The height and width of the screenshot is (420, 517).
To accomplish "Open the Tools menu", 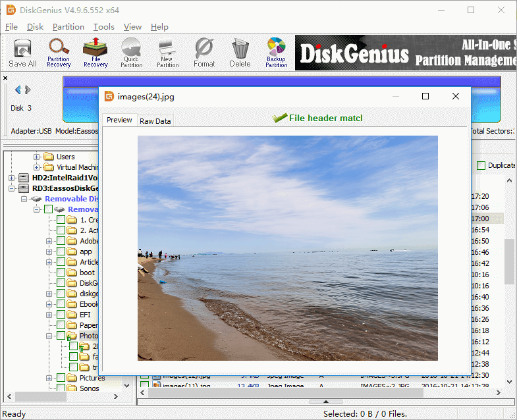I will [x=103, y=27].
